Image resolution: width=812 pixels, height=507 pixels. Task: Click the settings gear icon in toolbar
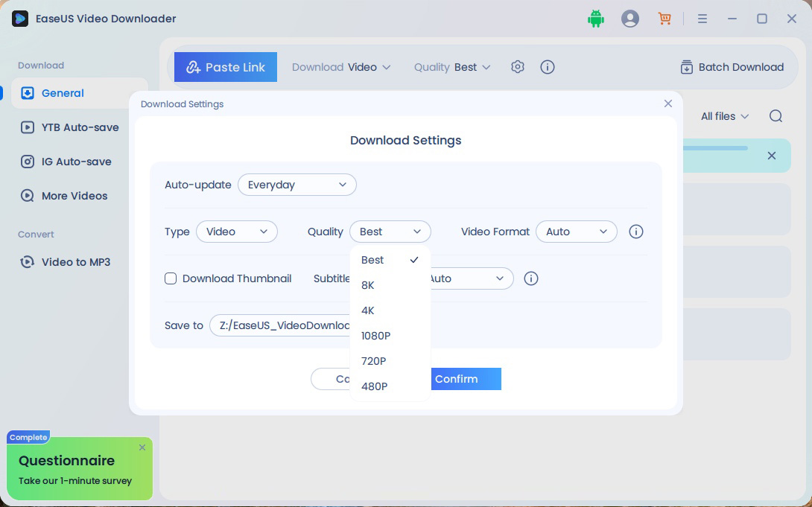click(x=518, y=67)
